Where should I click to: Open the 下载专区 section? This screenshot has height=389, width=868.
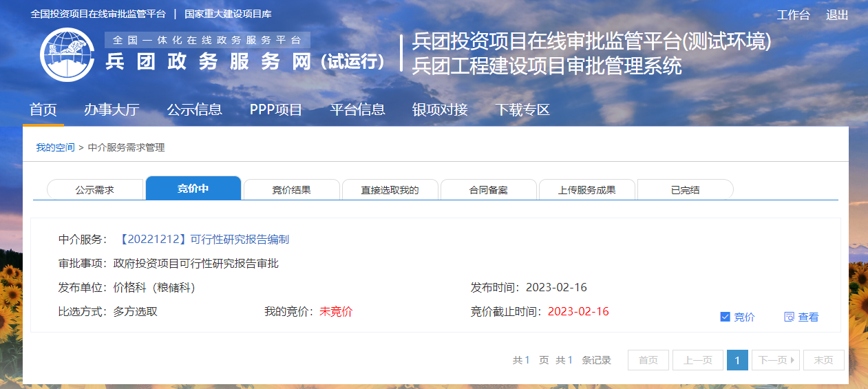522,109
